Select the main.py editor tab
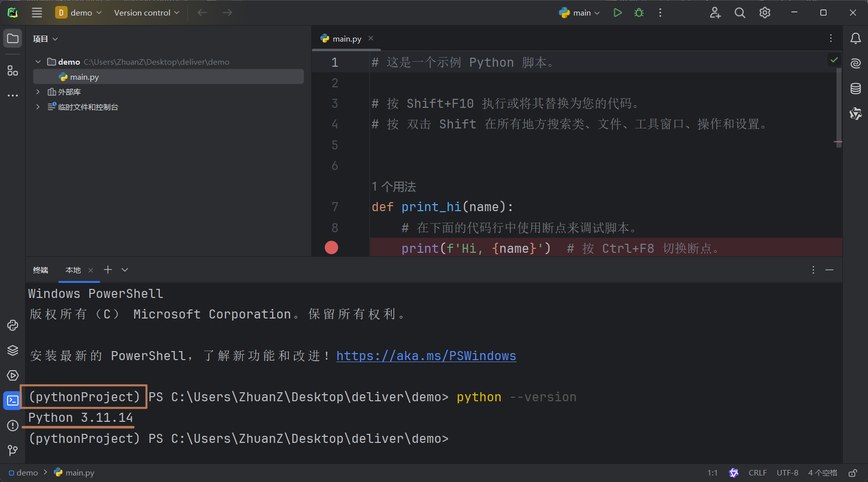This screenshot has width=868, height=482. click(x=347, y=39)
